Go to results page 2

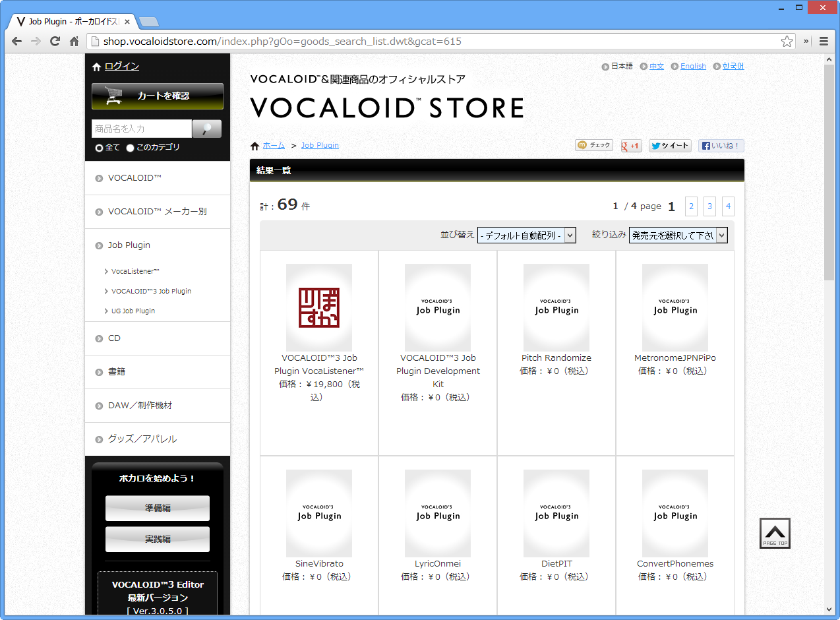pos(691,206)
